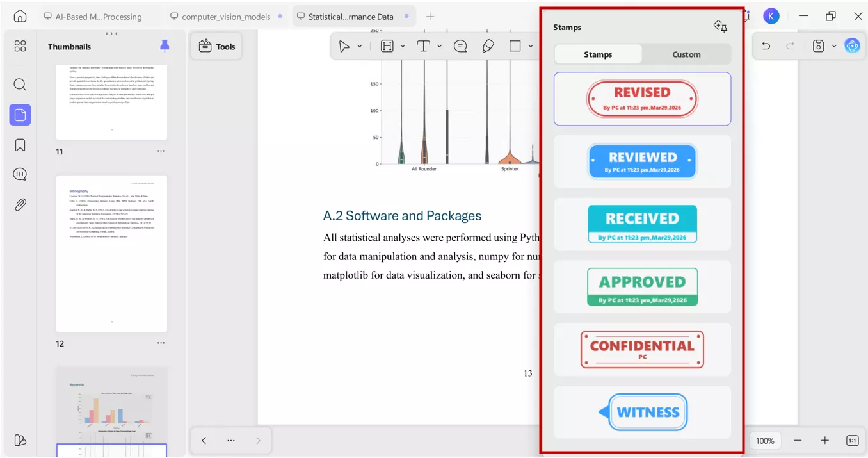Choose the CONFIDENTIAL stamp

[x=642, y=350]
